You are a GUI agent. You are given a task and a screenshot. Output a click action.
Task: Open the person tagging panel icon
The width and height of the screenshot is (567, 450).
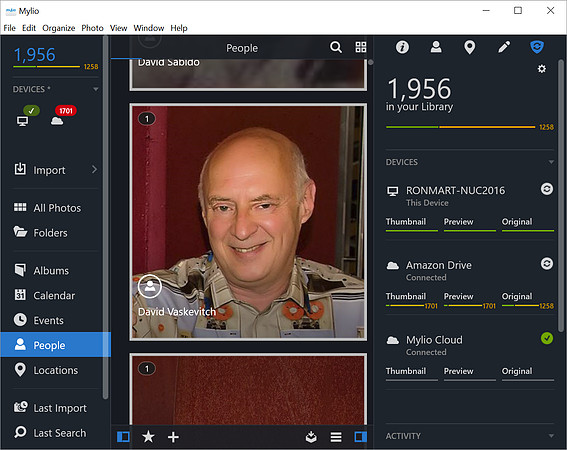tap(436, 47)
